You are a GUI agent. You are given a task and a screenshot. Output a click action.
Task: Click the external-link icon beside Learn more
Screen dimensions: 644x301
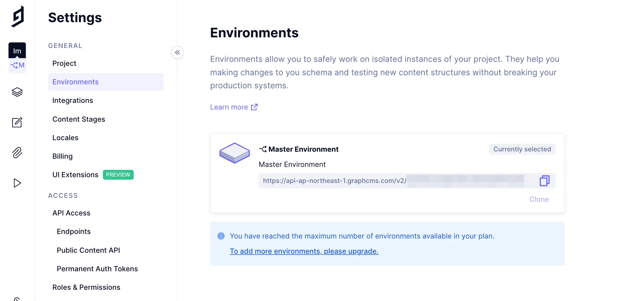tap(254, 107)
